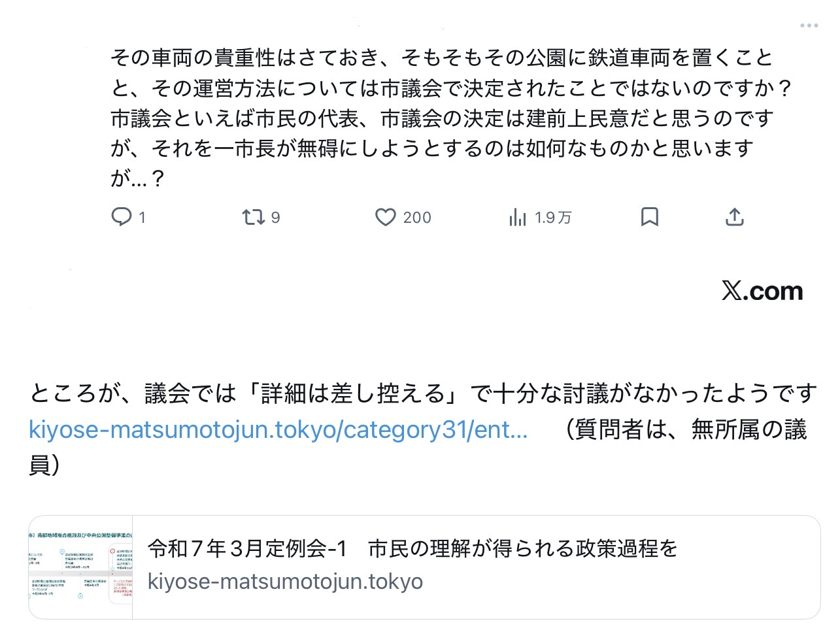Bookmark the quoted post
This screenshot has height=632, width=840.
[649, 217]
